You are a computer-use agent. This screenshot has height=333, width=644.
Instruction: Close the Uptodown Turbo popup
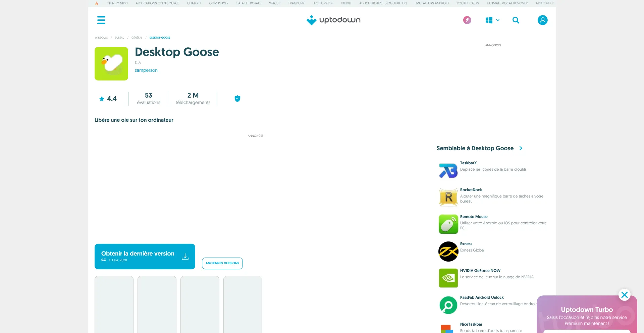(x=624, y=295)
